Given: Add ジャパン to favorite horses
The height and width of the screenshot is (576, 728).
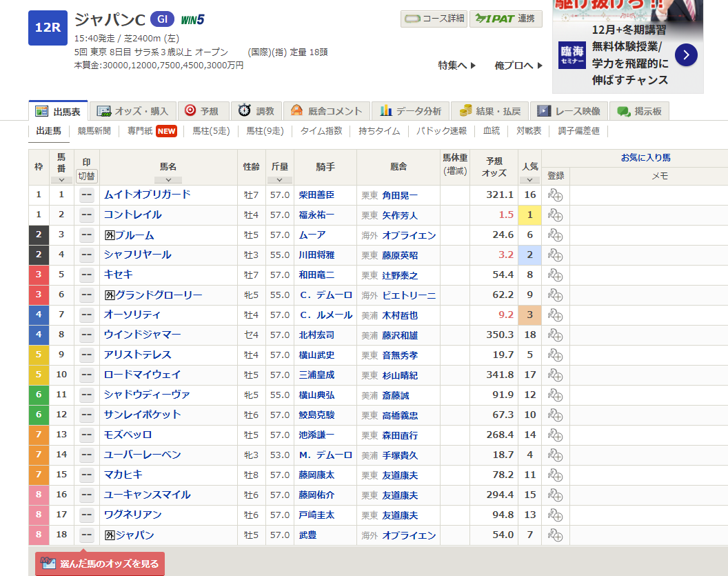Looking at the screenshot, I should (555, 535).
